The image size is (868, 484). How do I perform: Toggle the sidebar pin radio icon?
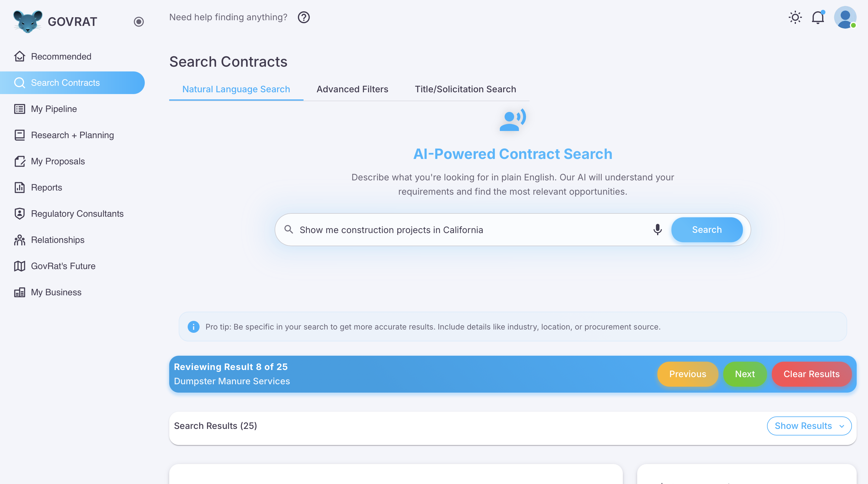(x=139, y=21)
